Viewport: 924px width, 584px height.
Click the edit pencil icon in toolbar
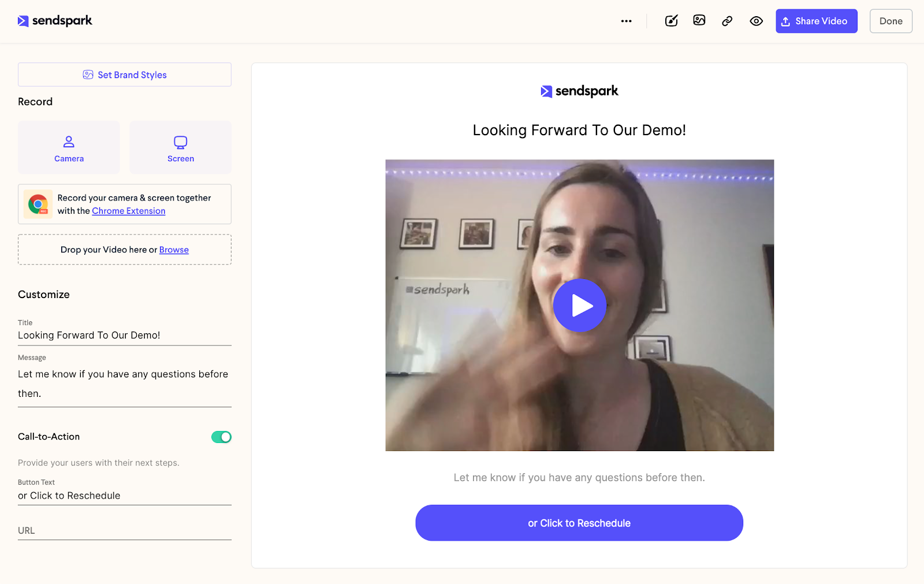pyautogui.click(x=671, y=21)
